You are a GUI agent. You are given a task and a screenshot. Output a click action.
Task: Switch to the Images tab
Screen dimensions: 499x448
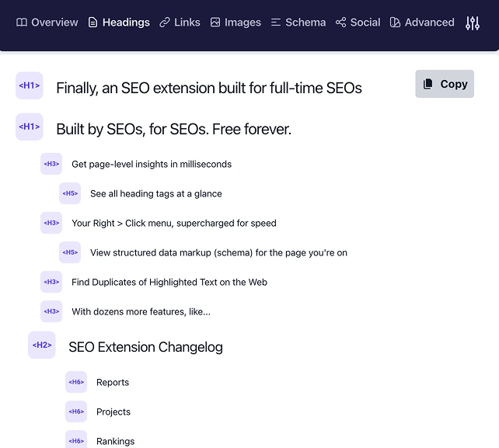pos(236,23)
